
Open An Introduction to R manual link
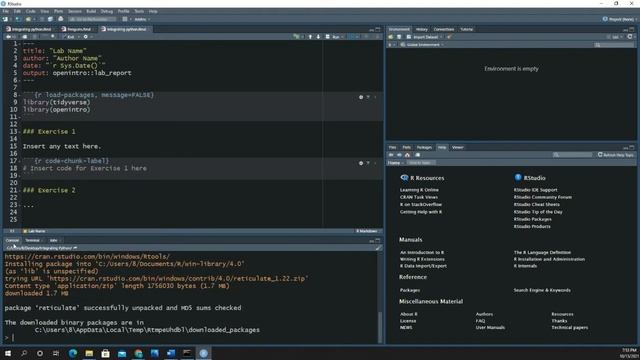pyautogui.click(x=422, y=253)
